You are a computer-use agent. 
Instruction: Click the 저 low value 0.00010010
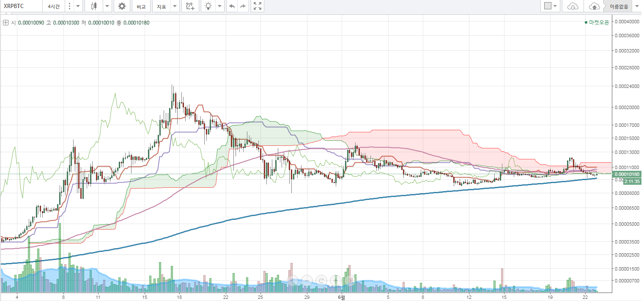[x=101, y=22]
